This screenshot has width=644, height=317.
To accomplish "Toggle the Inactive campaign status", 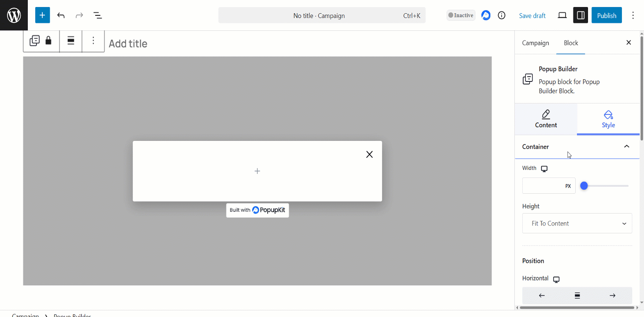I will [x=461, y=15].
